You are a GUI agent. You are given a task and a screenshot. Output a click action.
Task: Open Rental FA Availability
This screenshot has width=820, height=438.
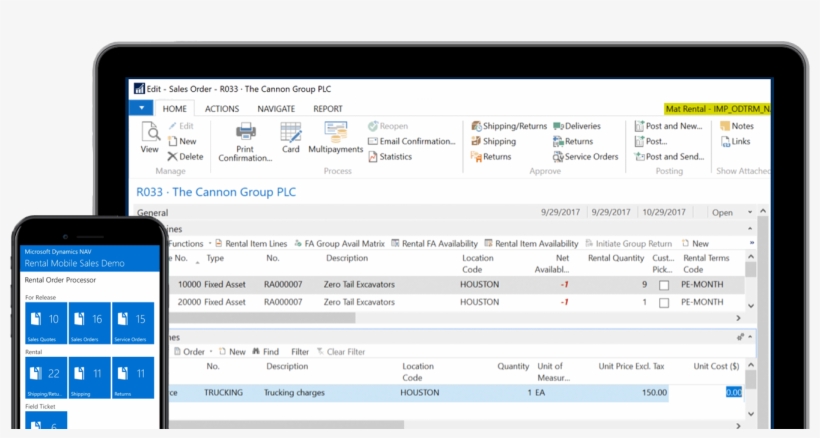pos(435,244)
